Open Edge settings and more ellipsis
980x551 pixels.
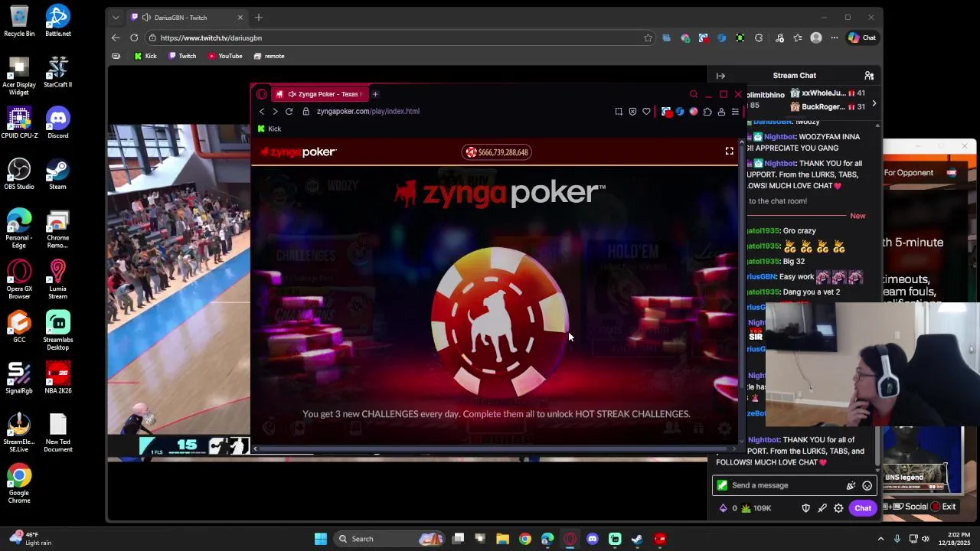[834, 37]
